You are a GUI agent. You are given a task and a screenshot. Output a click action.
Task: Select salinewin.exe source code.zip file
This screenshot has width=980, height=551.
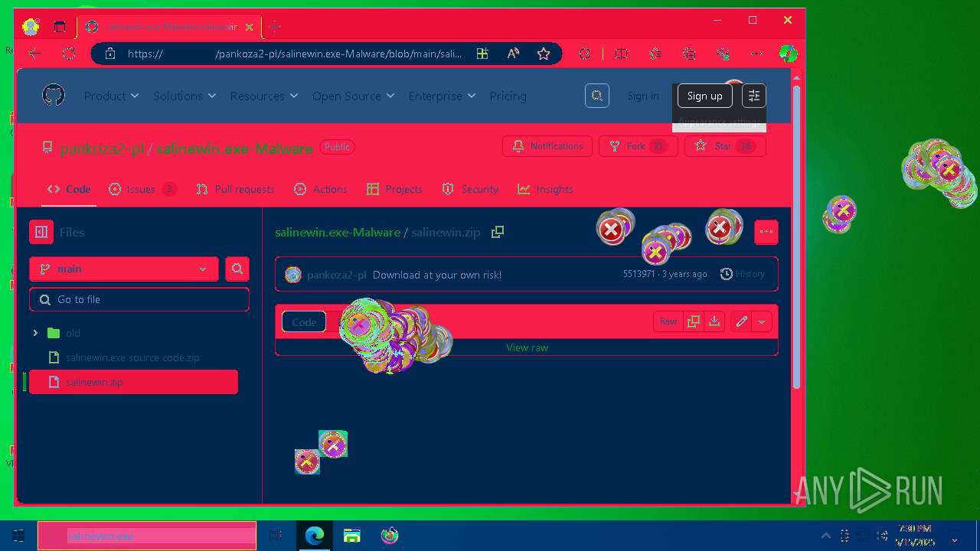(x=132, y=357)
